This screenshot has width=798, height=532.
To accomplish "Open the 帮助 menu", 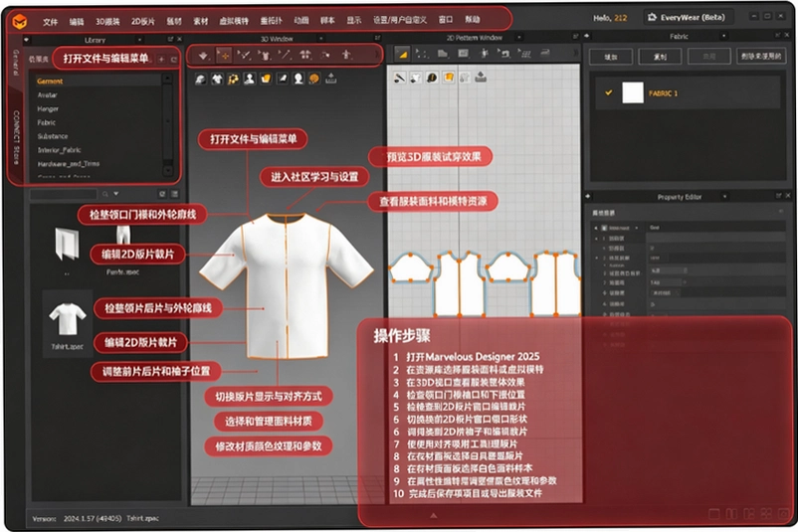I will (x=473, y=19).
